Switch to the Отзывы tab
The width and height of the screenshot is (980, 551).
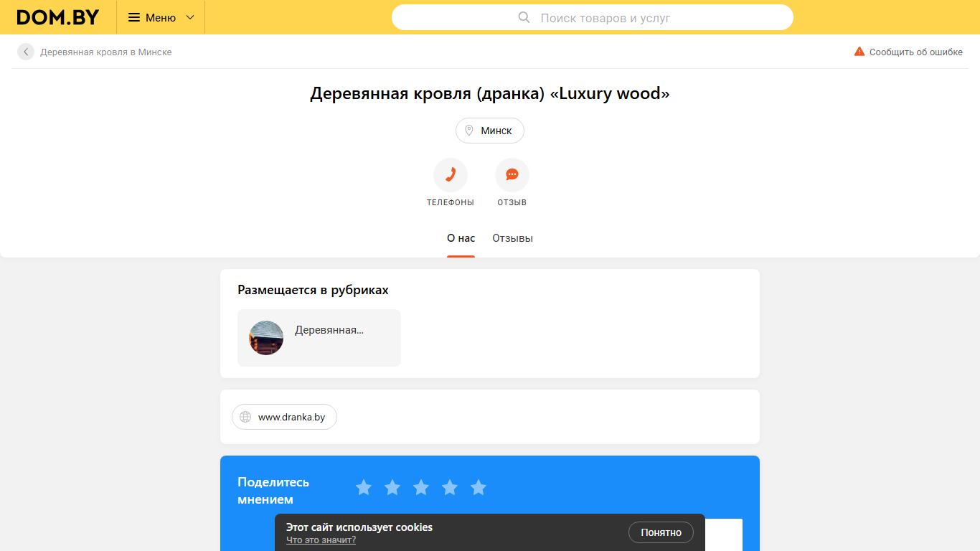tap(512, 238)
